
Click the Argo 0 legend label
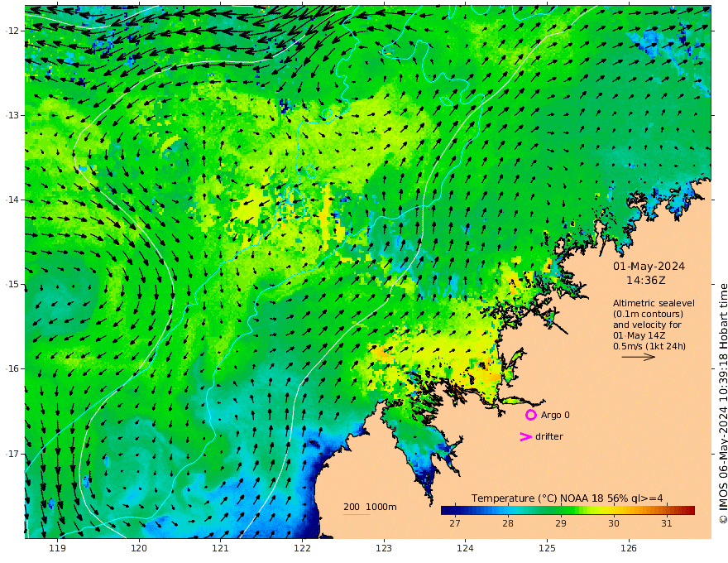coord(555,415)
